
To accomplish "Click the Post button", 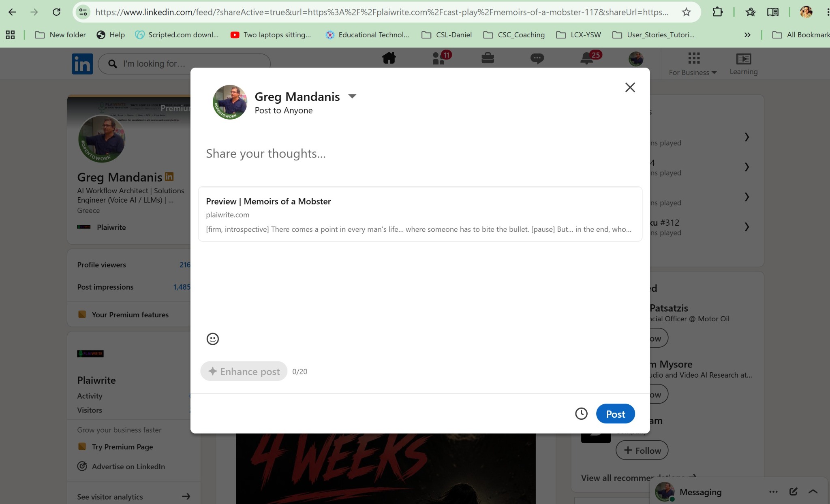I will (x=615, y=414).
